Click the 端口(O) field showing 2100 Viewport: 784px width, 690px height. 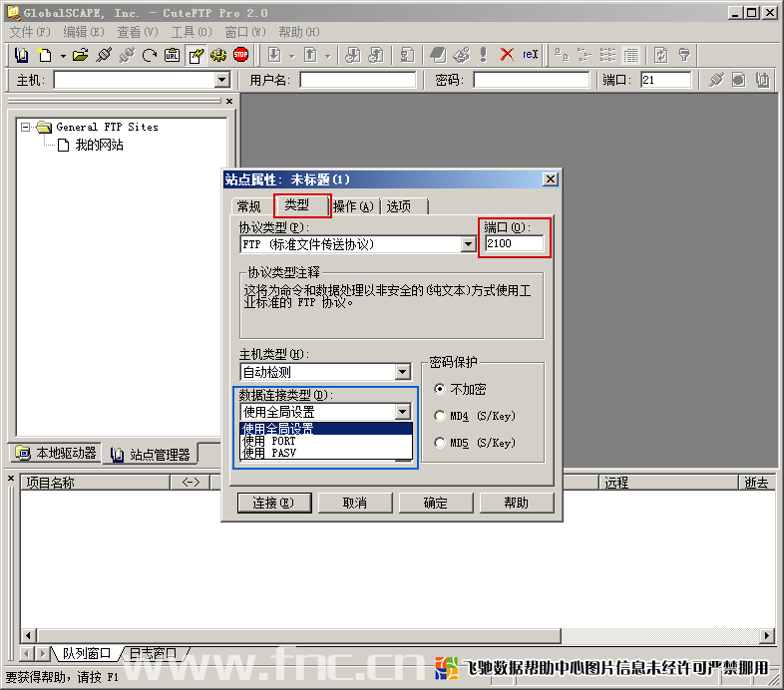515,243
